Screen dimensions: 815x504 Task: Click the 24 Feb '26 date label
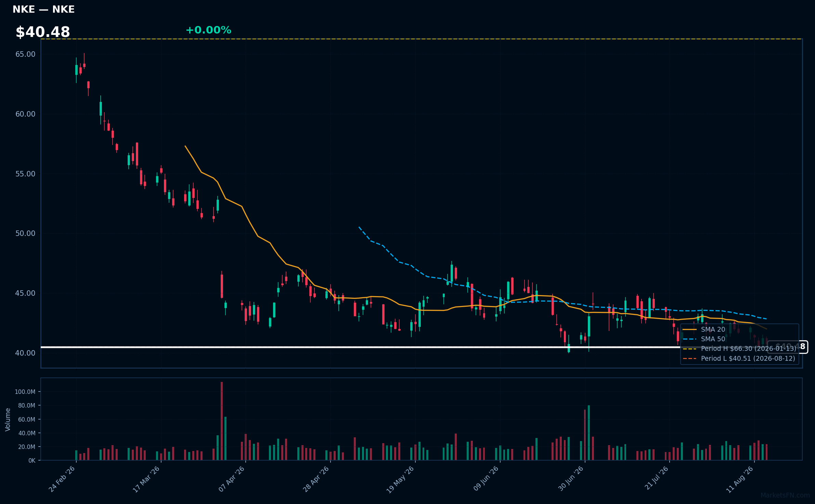pos(62,479)
